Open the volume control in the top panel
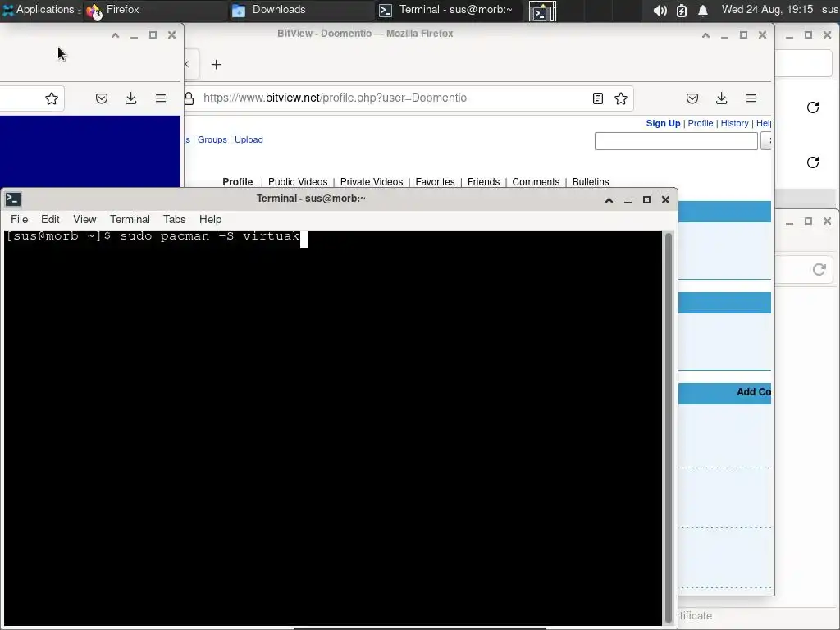This screenshot has height=630, width=840. [660, 10]
